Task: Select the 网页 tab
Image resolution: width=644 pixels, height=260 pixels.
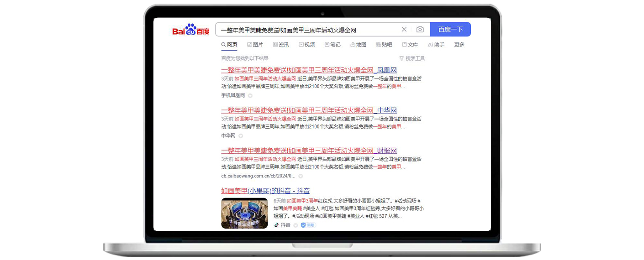Action: [x=229, y=45]
